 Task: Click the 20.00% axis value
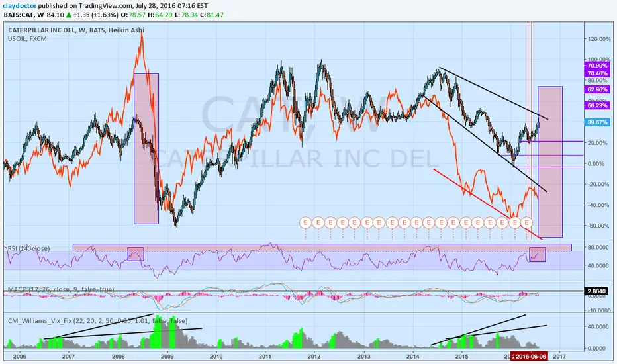(598, 143)
